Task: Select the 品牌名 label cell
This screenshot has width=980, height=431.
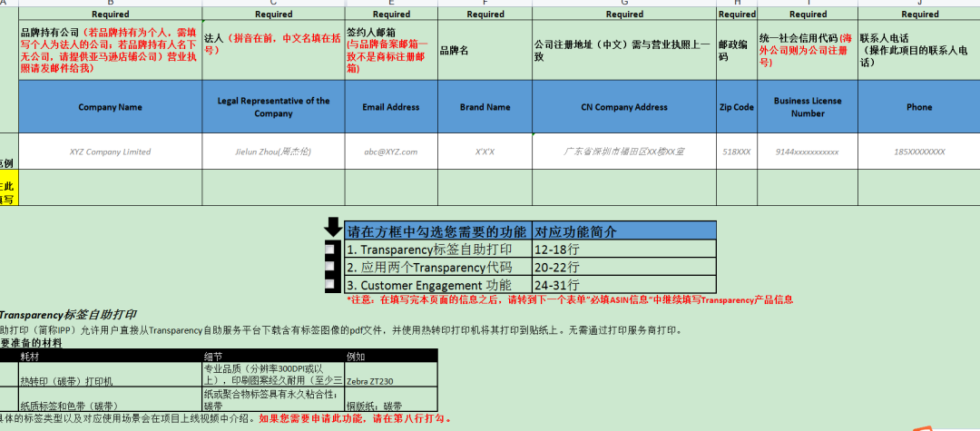Action: [485, 50]
